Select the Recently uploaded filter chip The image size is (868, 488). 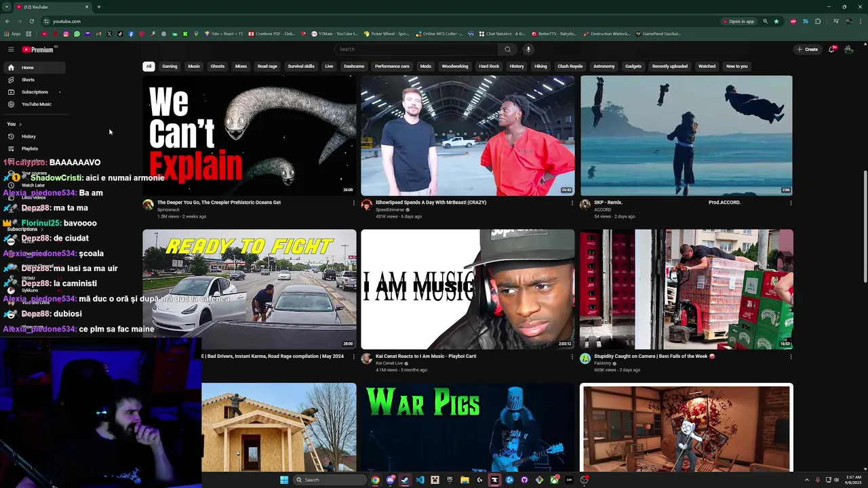[x=670, y=66]
